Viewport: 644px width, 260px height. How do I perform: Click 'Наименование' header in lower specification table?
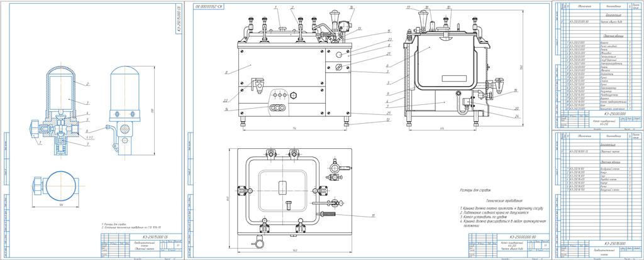tap(613, 136)
